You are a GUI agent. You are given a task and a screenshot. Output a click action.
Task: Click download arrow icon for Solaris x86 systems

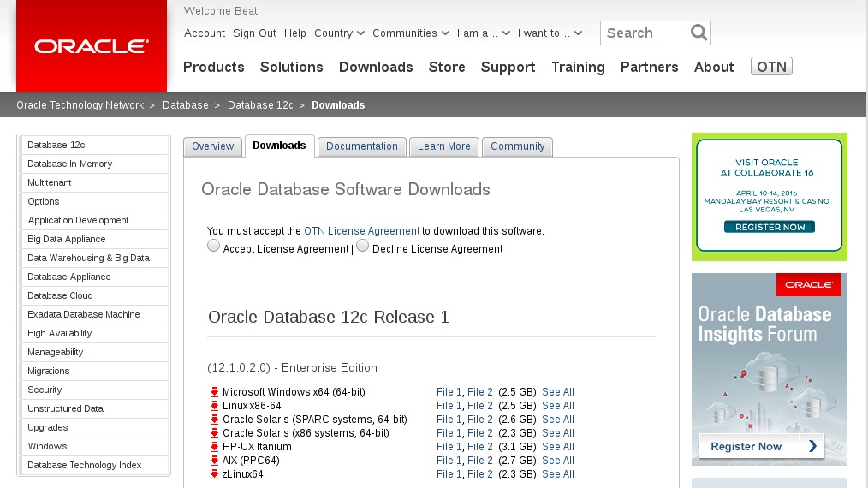(214, 433)
